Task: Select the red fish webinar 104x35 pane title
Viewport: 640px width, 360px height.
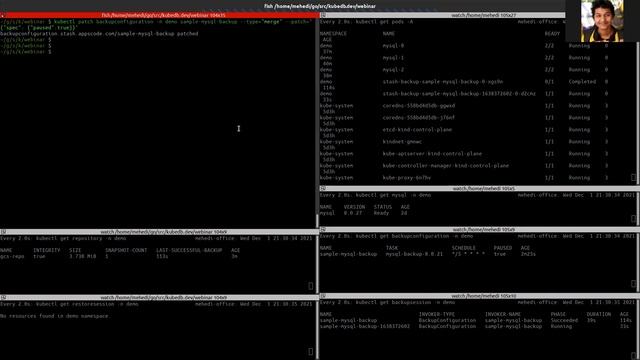Action: (163, 16)
